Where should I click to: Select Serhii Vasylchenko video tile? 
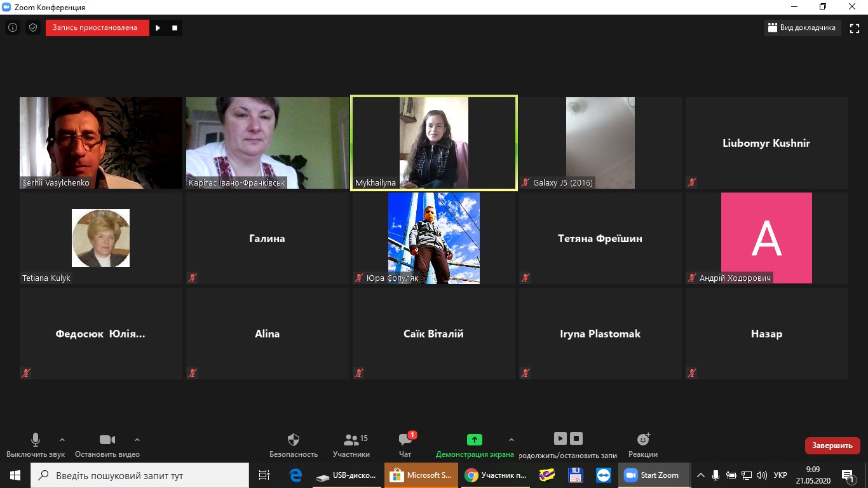click(101, 143)
